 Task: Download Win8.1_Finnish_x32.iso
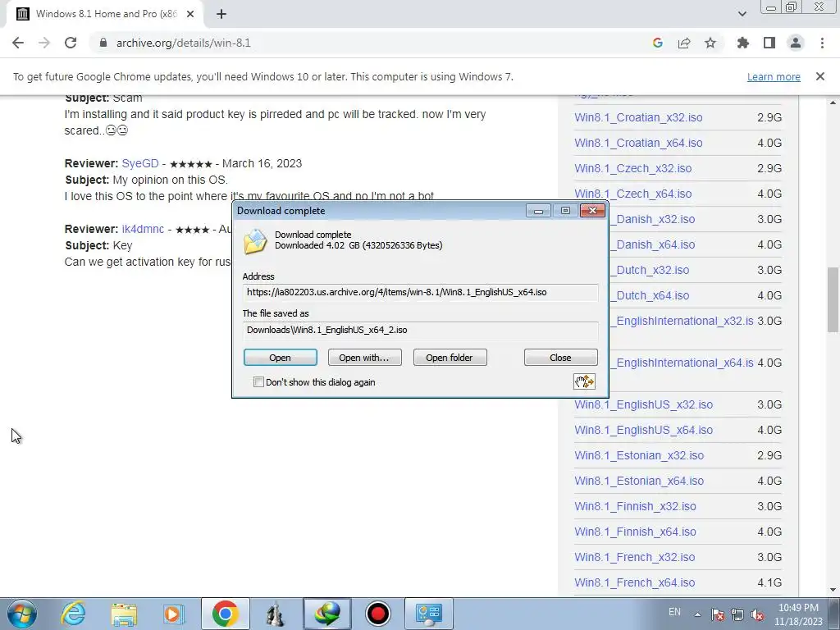coord(636,506)
